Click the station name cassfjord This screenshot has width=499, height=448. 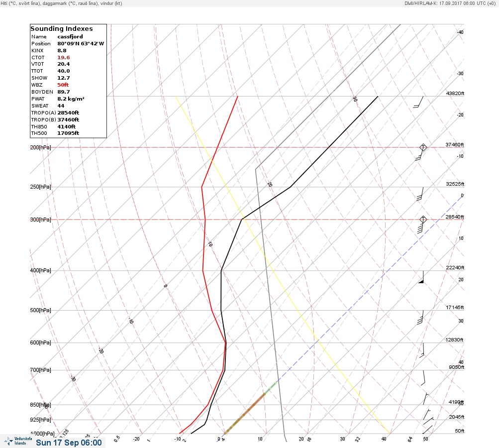click(70, 37)
